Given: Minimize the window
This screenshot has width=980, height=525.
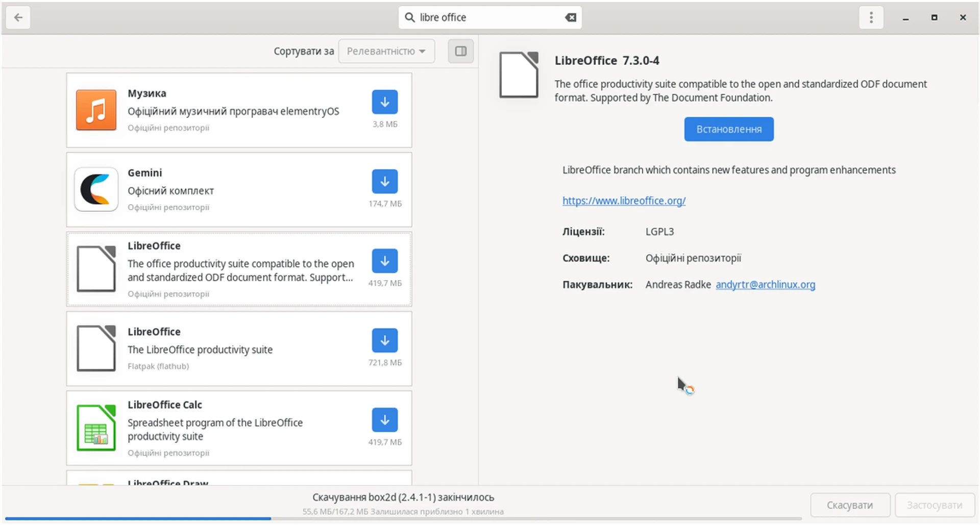Looking at the screenshot, I should [905, 18].
